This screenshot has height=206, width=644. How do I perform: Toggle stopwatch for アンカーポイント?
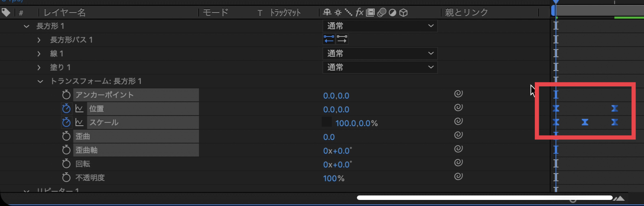pos(66,95)
